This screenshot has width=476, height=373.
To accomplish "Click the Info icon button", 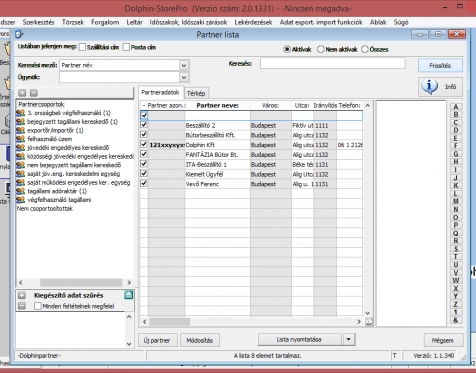I will tap(440, 87).
